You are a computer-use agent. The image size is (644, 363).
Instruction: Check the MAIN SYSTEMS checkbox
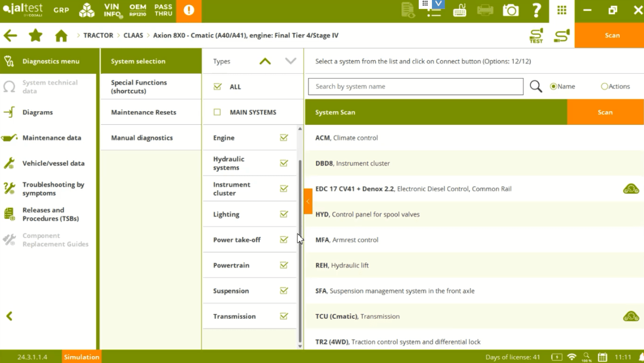tap(217, 112)
